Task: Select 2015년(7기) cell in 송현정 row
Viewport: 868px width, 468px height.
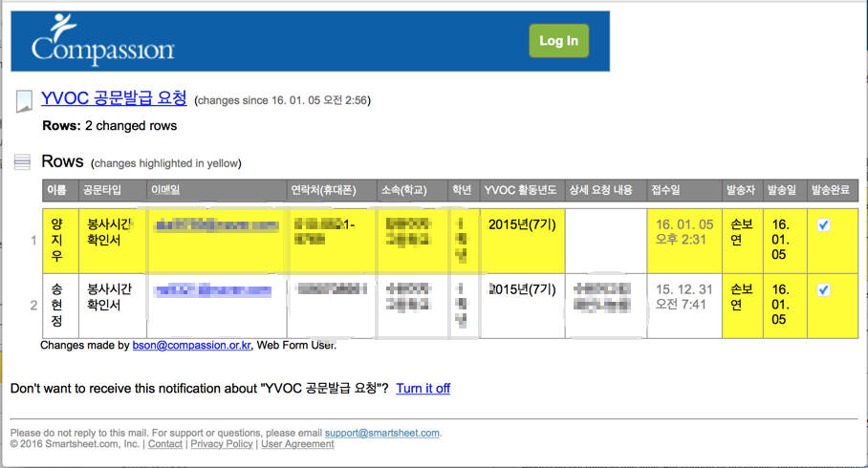Action: pyautogui.click(x=523, y=306)
